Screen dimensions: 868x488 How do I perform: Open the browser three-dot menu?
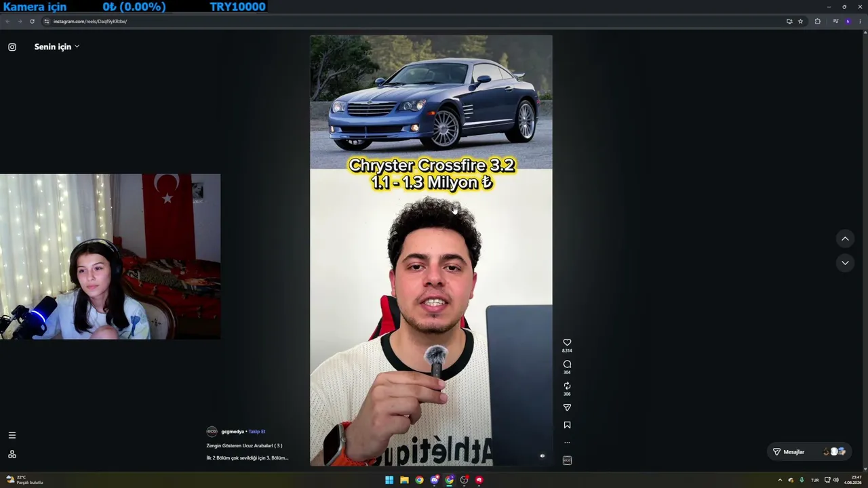(861, 21)
